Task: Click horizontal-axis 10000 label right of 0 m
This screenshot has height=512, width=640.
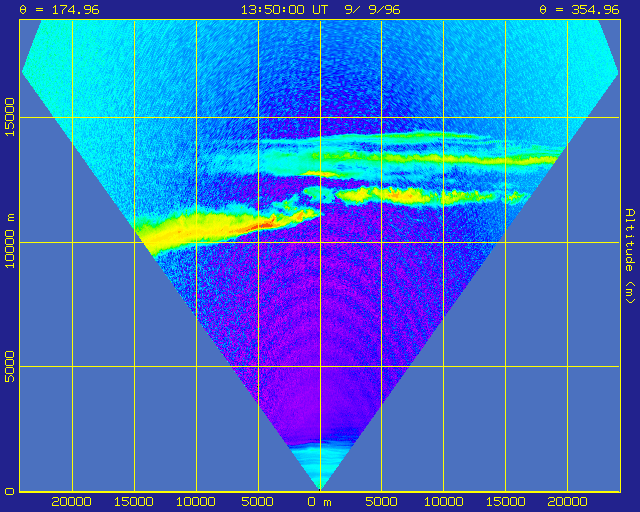Action: click(x=444, y=502)
